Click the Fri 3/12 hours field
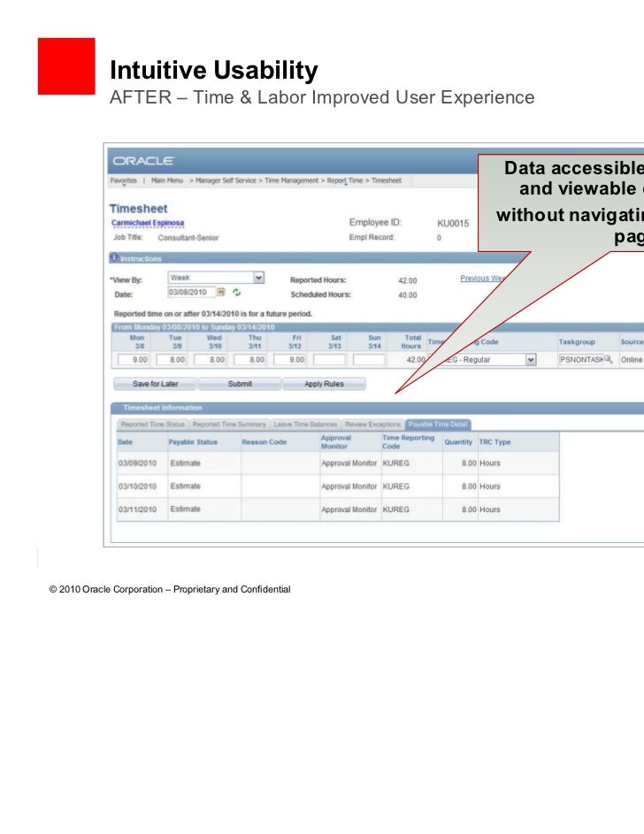644x834 pixels. [x=290, y=360]
